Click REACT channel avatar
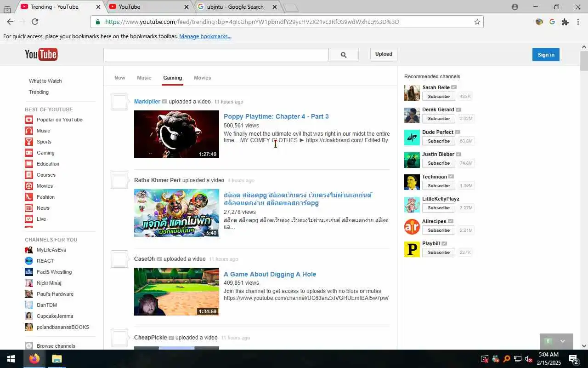 pos(29,261)
